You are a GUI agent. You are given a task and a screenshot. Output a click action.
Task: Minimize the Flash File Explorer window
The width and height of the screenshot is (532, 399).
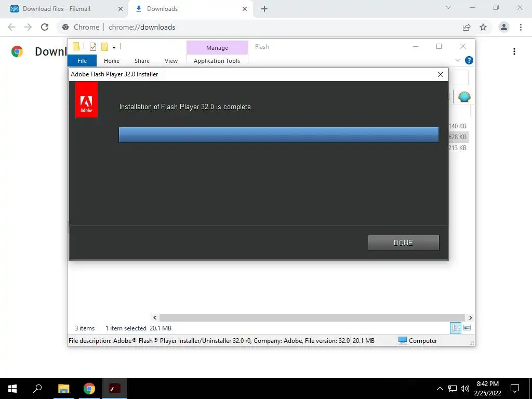(416, 46)
